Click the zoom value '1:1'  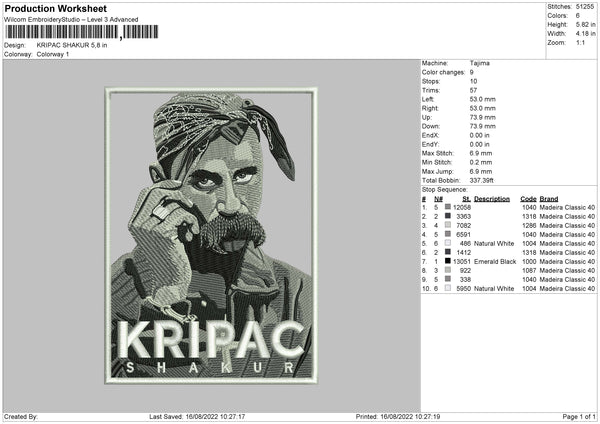click(x=580, y=42)
